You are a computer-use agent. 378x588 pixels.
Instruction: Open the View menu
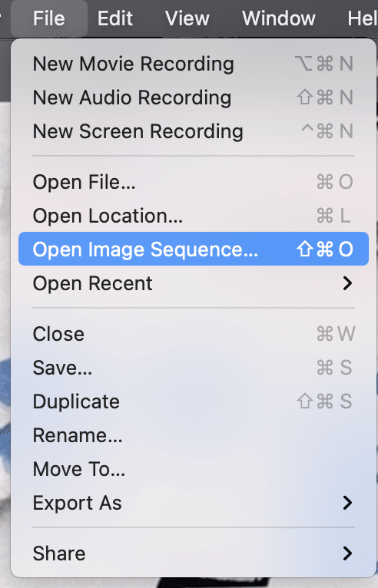[x=187, y=18]
